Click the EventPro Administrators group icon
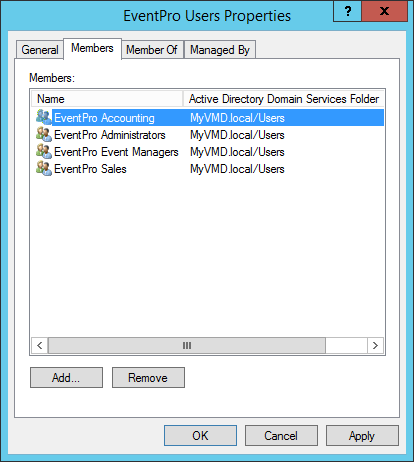The width and height of the screenshot is (414, 462). point(44,134)
